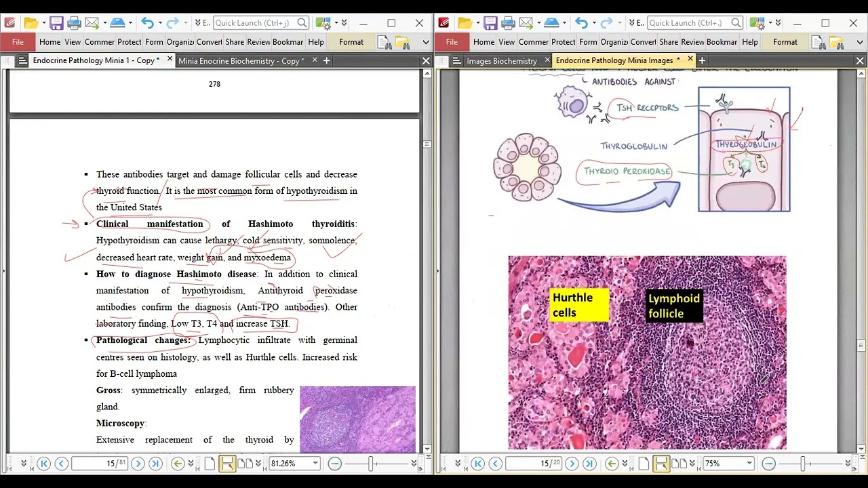Toggle continuous page layout in right window
This screenshot has width=868, height=488.
[x=661, y=464]
